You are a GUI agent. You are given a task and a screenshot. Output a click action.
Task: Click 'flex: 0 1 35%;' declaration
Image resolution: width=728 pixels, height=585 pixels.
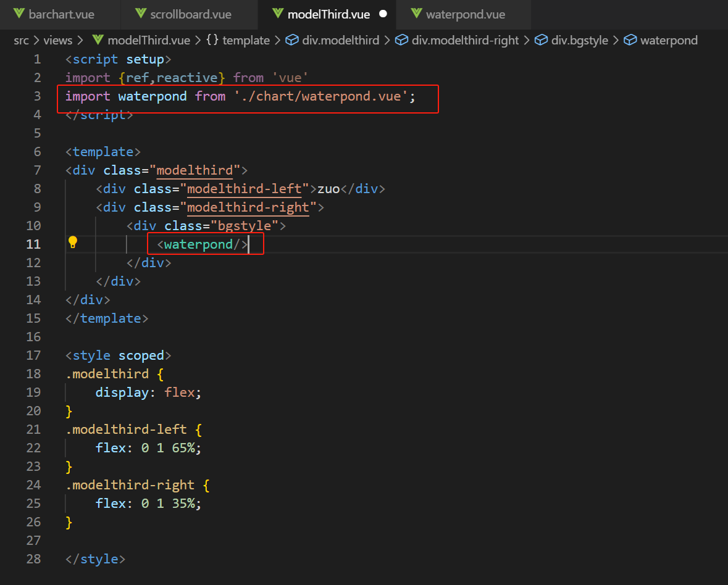[x=149, y=504]
